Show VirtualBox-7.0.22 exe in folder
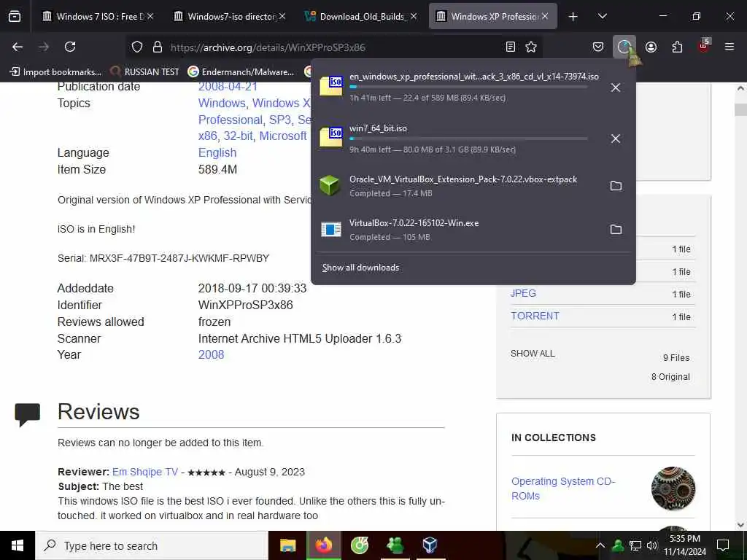This screenshot has height=560, width=747. [616, 230]
